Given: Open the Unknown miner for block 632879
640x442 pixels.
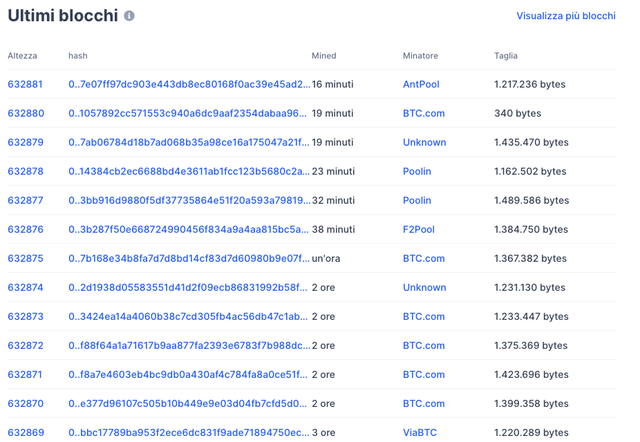Looking at the screenshot, I should point(424,142).
